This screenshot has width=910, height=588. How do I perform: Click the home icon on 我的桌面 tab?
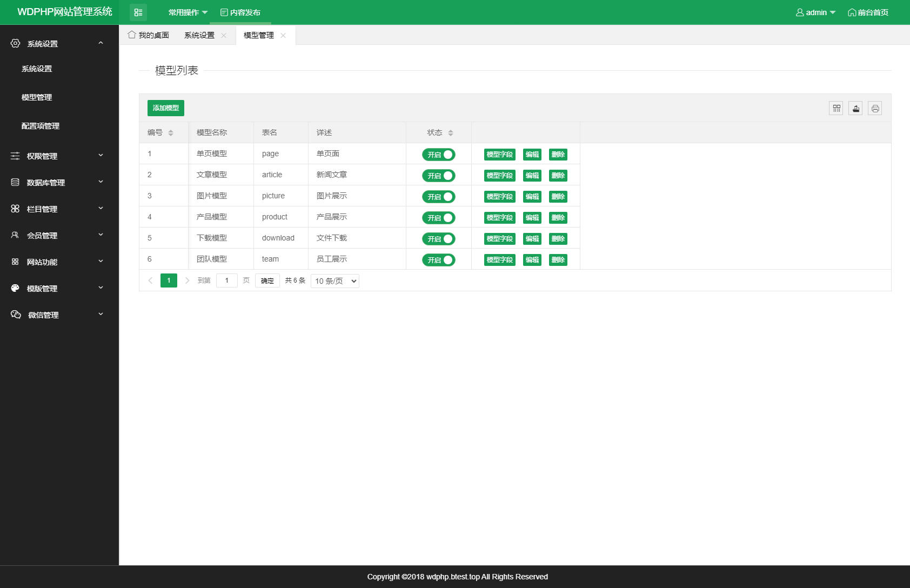(132, 35)
